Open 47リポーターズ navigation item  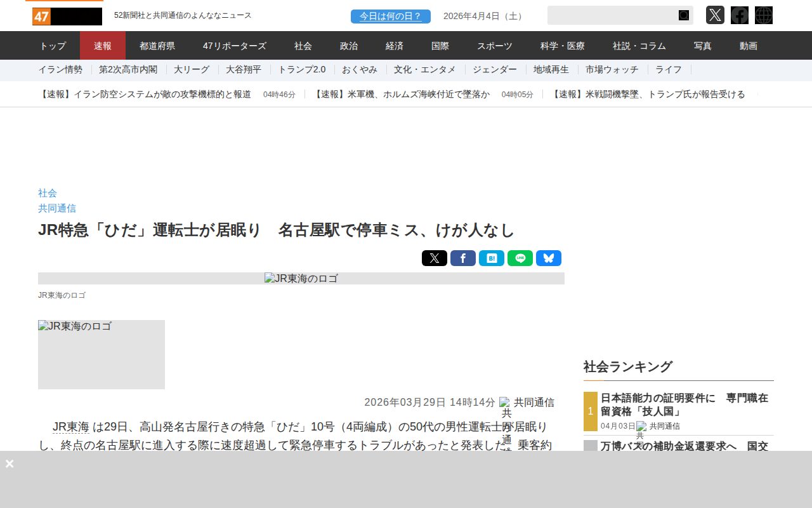coord(235,46)
